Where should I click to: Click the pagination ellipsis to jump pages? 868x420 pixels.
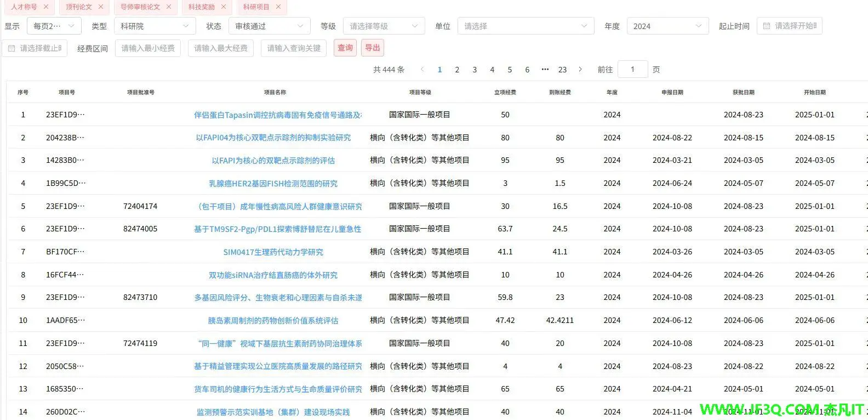(545, 70)
